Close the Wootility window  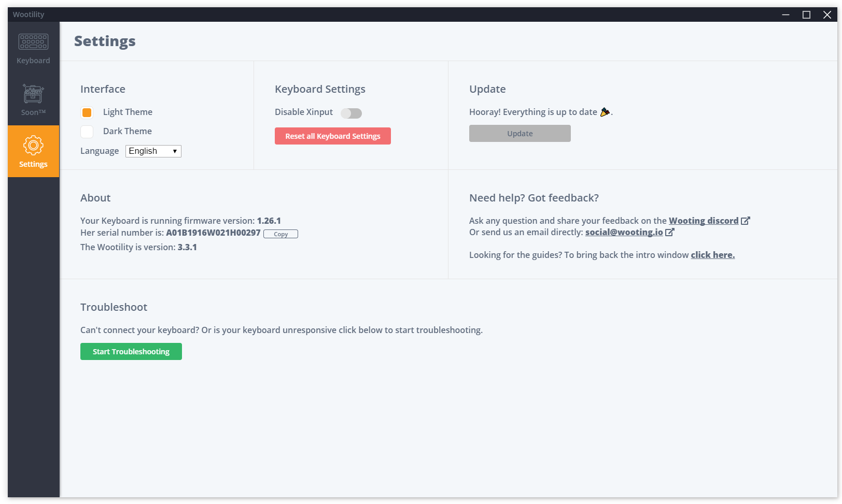827,15
